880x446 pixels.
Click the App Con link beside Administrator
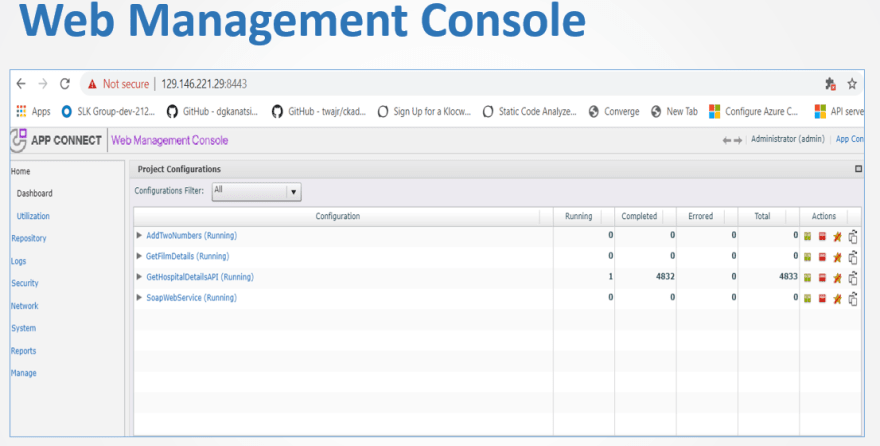(850, 139)
